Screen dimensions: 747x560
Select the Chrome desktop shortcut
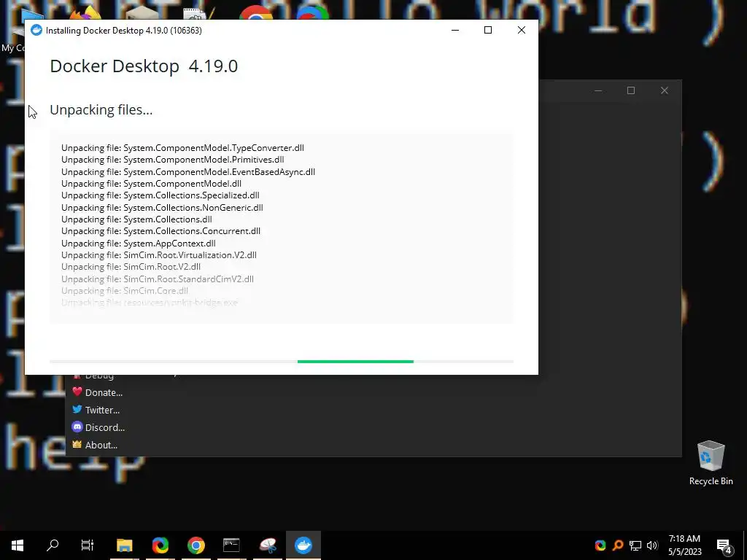256,13
